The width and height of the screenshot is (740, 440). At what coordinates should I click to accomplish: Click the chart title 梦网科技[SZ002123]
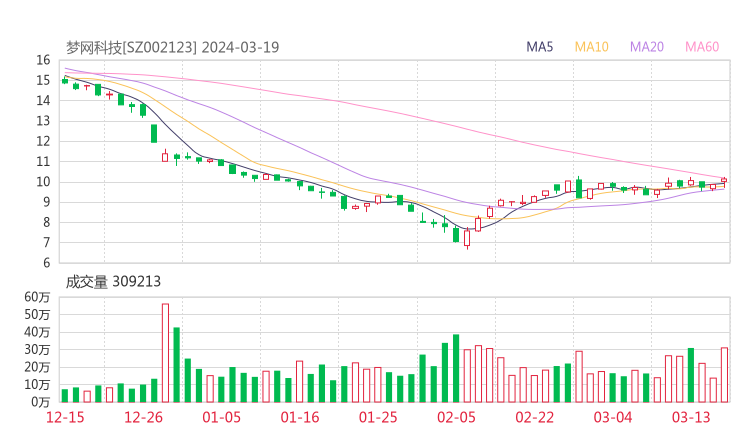133,47
